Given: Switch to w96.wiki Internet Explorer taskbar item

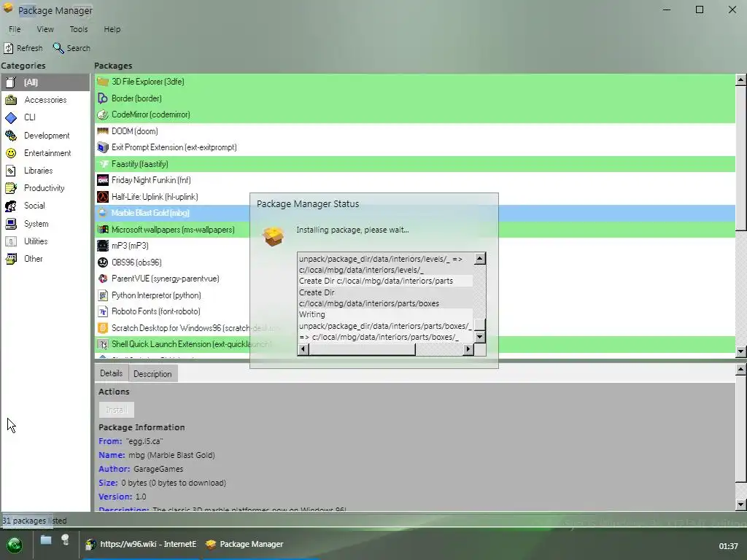Looking at the screenshot, I should click(x=141, y=544).
